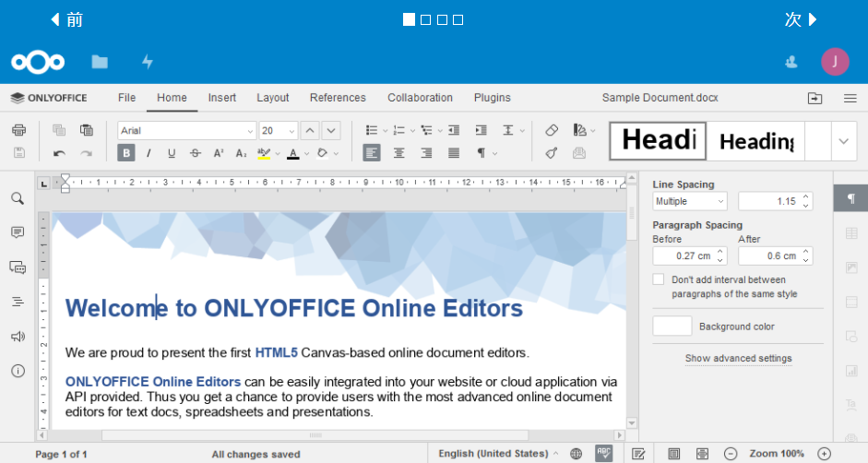The width and height of the screenshot is (868, 463).
Task: Switch to the Insert tab
Action: (x=222, y=98)
